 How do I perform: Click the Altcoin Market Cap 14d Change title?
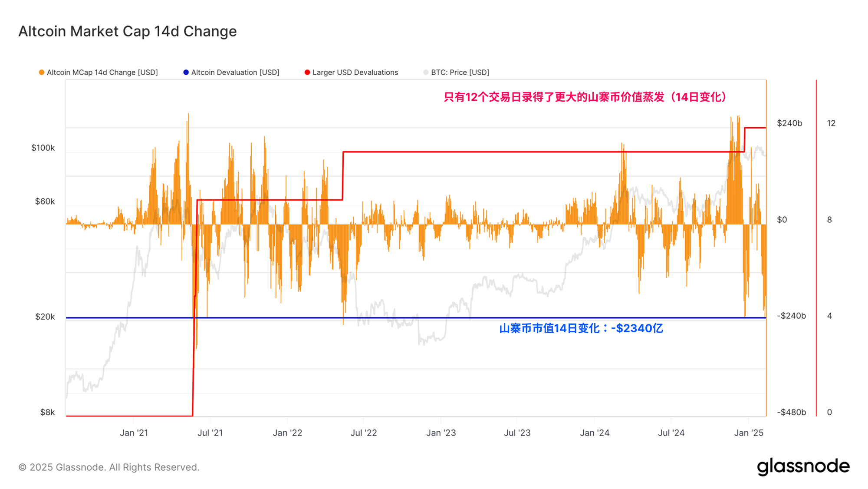tap(128, 31)
